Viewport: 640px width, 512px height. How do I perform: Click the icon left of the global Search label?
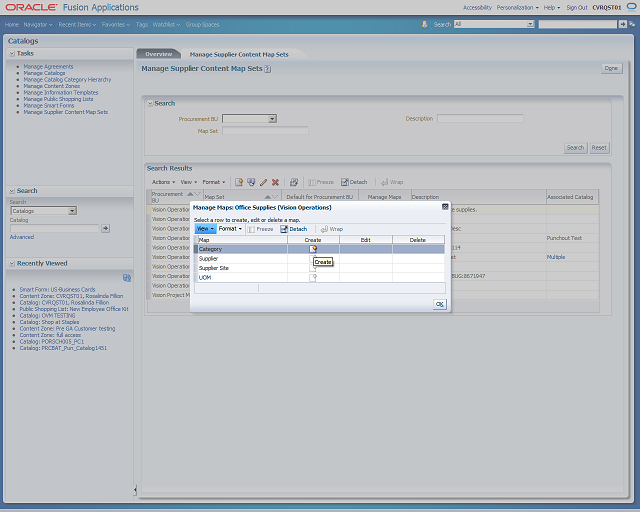coord(424,24)
